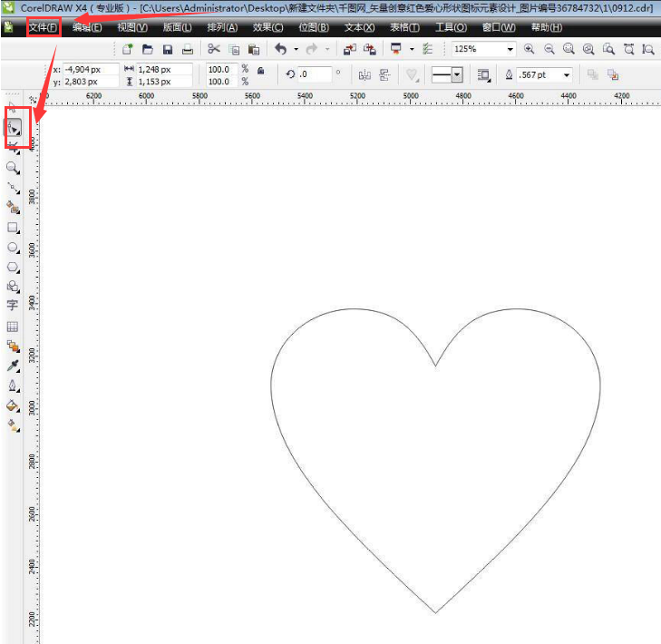Open a file with folder icon

(147, 49)
